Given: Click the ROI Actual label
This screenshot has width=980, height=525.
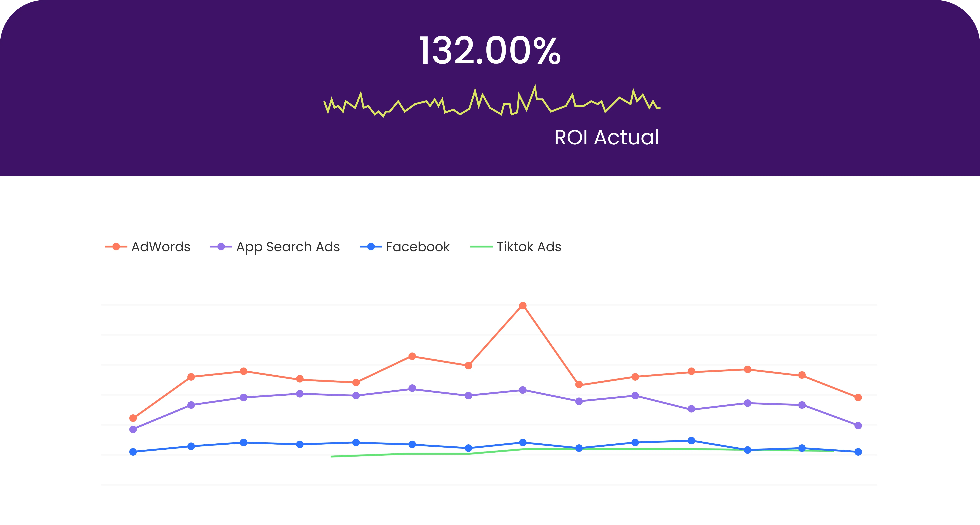Looking at the screenshot, I should (606, 137).
